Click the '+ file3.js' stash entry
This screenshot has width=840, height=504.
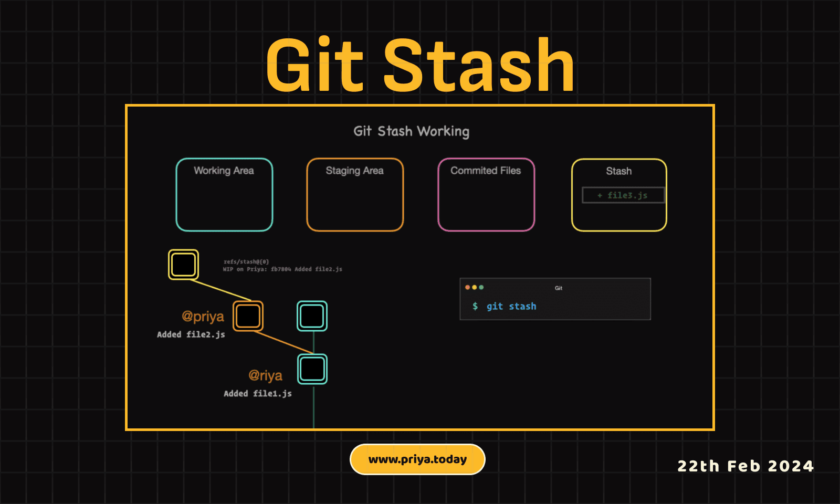click(623, 195)
